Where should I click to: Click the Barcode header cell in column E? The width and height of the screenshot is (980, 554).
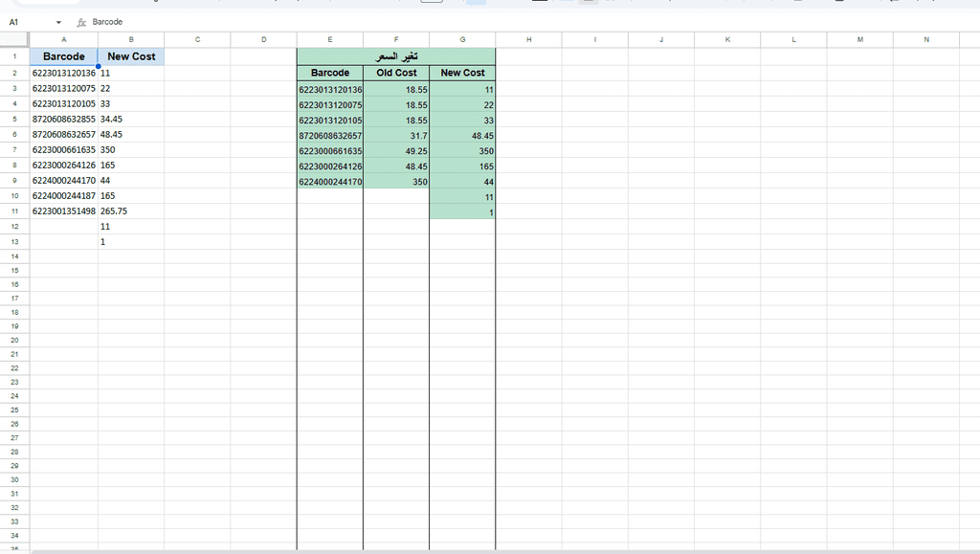330,73
